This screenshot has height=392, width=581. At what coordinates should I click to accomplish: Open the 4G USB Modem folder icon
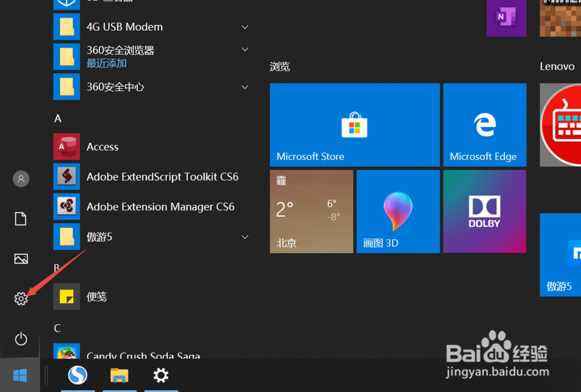67,27
